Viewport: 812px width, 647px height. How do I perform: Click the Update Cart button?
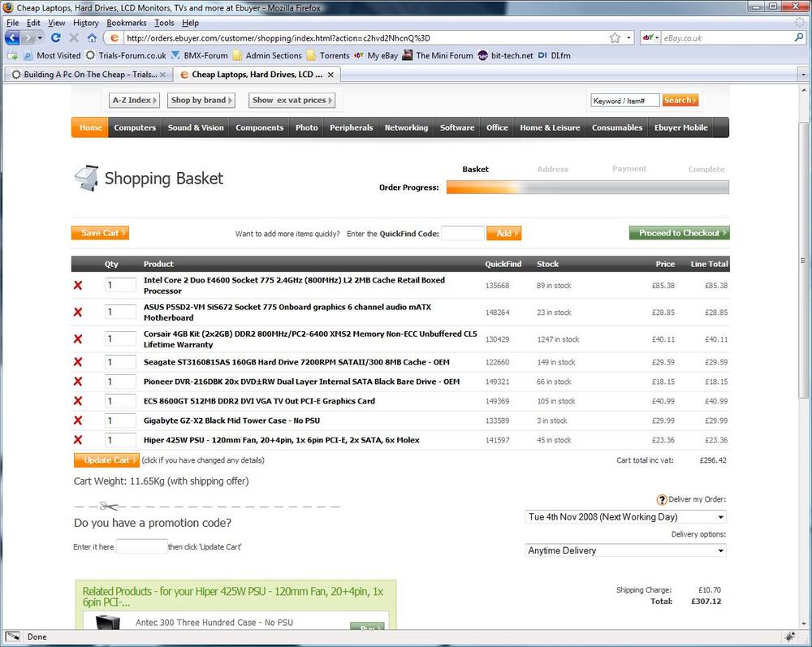tap(106, 460)
